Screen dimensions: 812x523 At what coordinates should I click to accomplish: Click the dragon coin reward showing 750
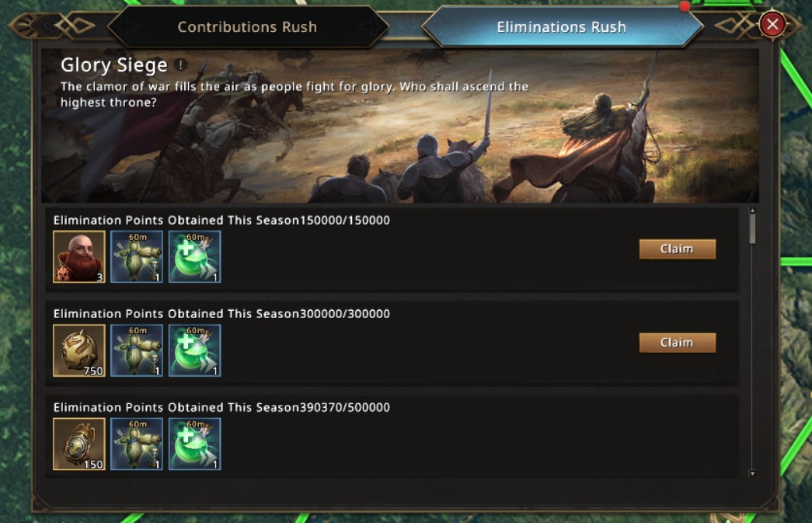click(79, 350)
